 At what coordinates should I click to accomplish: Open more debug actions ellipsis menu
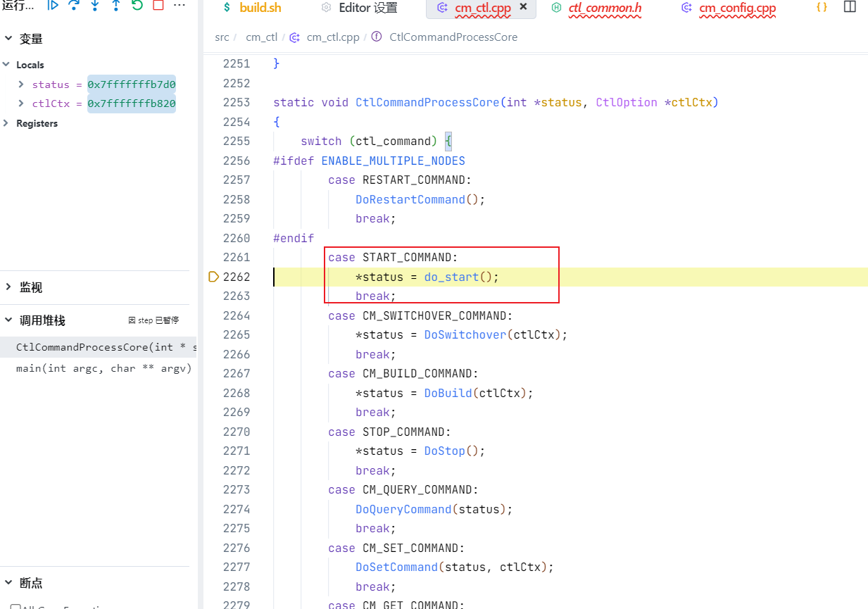pos(180,5)
